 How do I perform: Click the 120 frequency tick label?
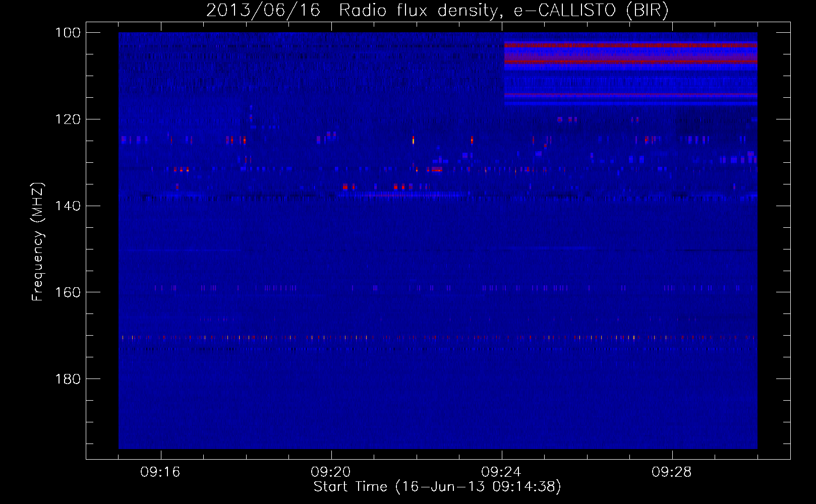pyautogui.click(x=68, y=119)
